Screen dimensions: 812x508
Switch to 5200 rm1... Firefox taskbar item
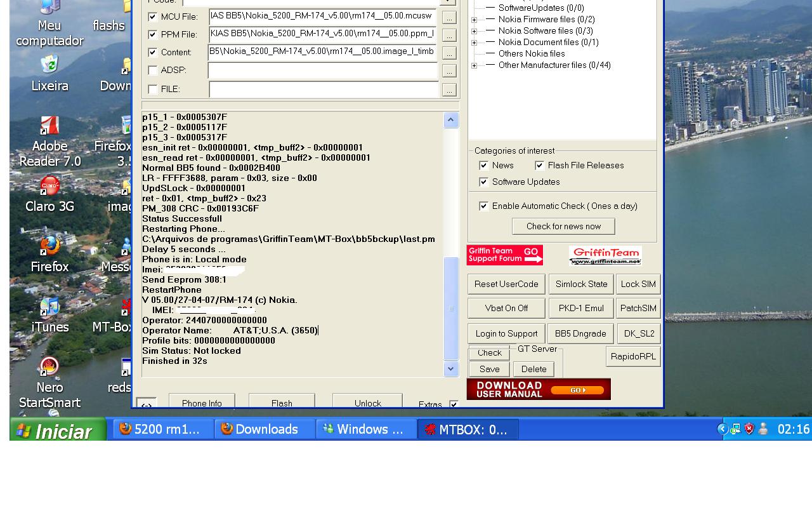(x=164, y=429)
